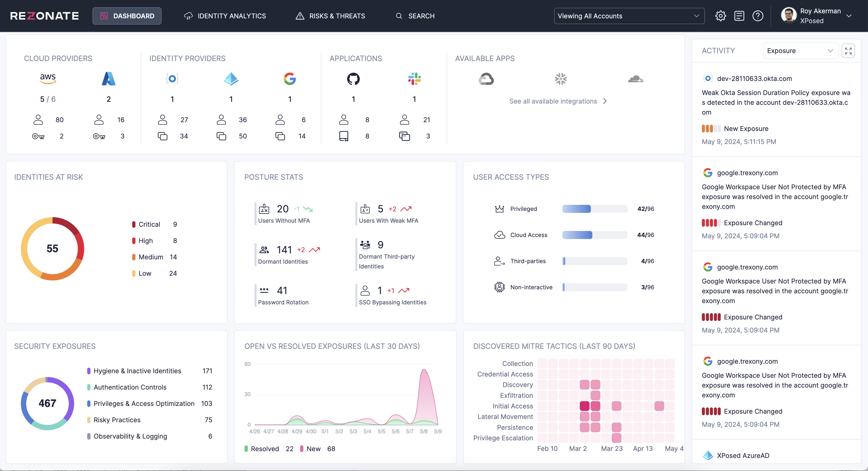The height and width of the screenshot is (471, 868).
Task: Open the Search navigation item
Action: pyautogui.click(x=415, y=16)
